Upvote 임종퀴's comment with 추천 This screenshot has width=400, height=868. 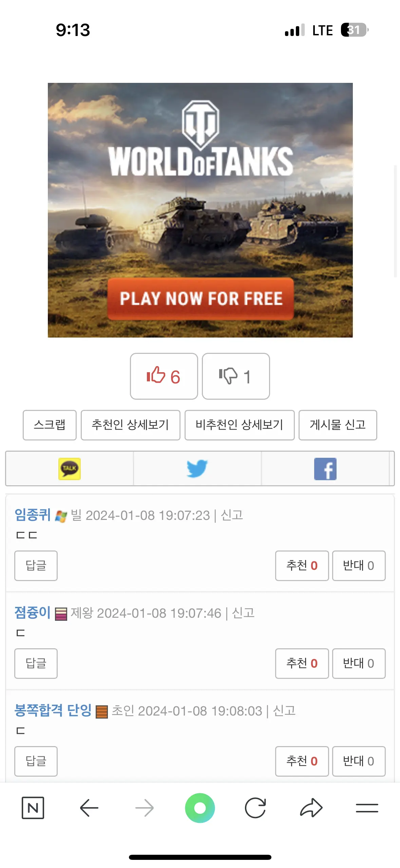[302, 566]
